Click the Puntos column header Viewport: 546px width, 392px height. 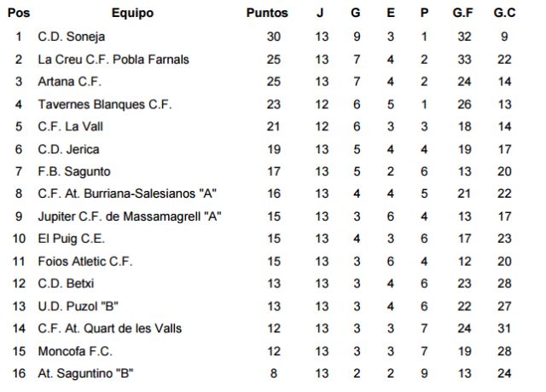[267, 13]
